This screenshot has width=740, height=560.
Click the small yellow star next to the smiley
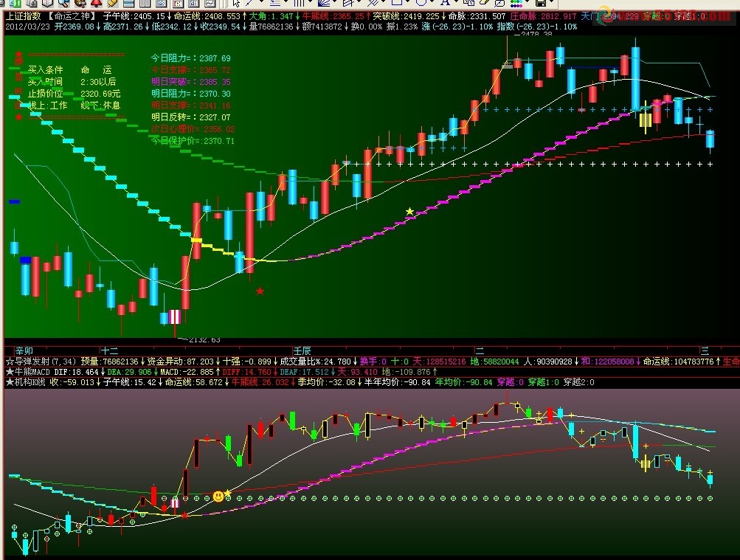pos(228,493)
